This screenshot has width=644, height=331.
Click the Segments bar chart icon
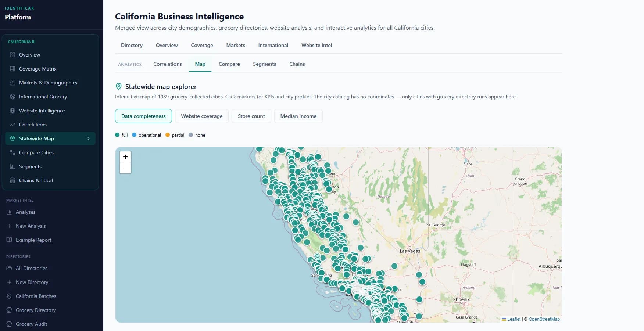(x=12, y=166)
